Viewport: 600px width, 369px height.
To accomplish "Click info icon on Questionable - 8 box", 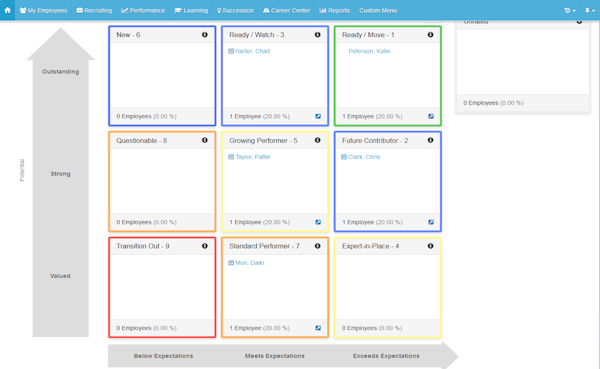I will [205, 140].
